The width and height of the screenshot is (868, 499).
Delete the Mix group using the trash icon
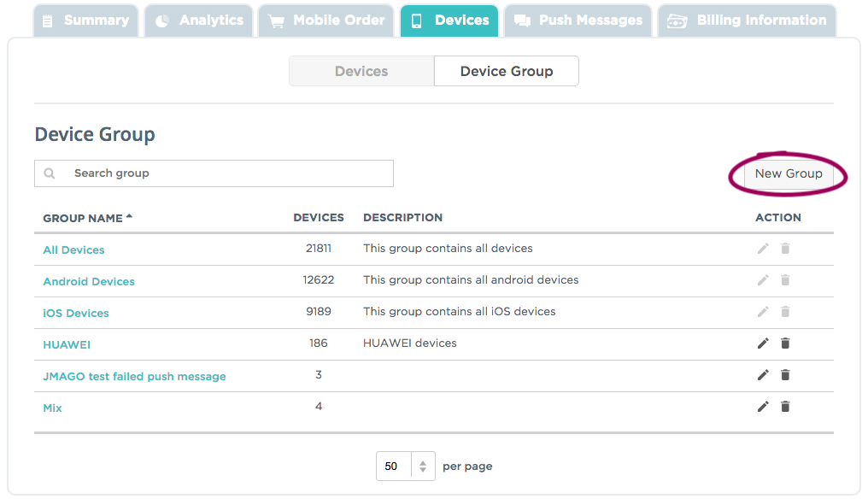tap(785, 407)
